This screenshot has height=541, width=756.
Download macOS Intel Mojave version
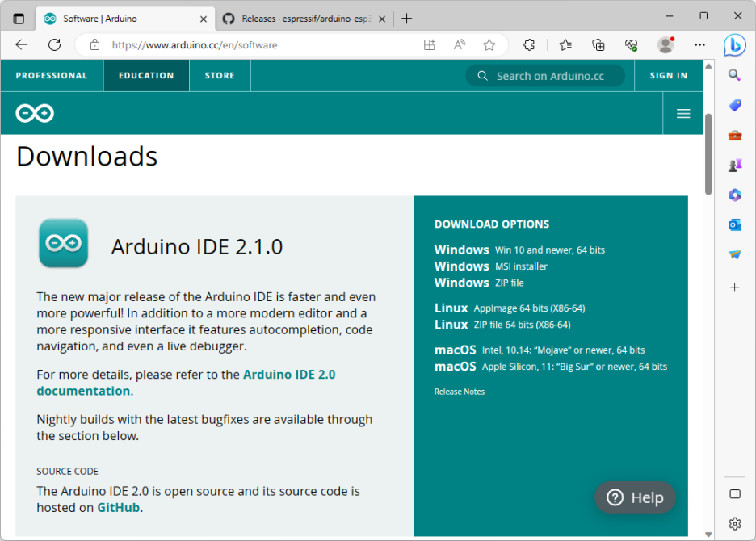coord(540,350)
